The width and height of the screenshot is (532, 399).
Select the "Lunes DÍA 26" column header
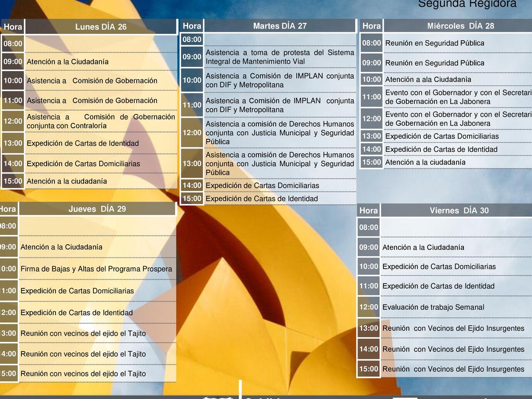[101, 27]
